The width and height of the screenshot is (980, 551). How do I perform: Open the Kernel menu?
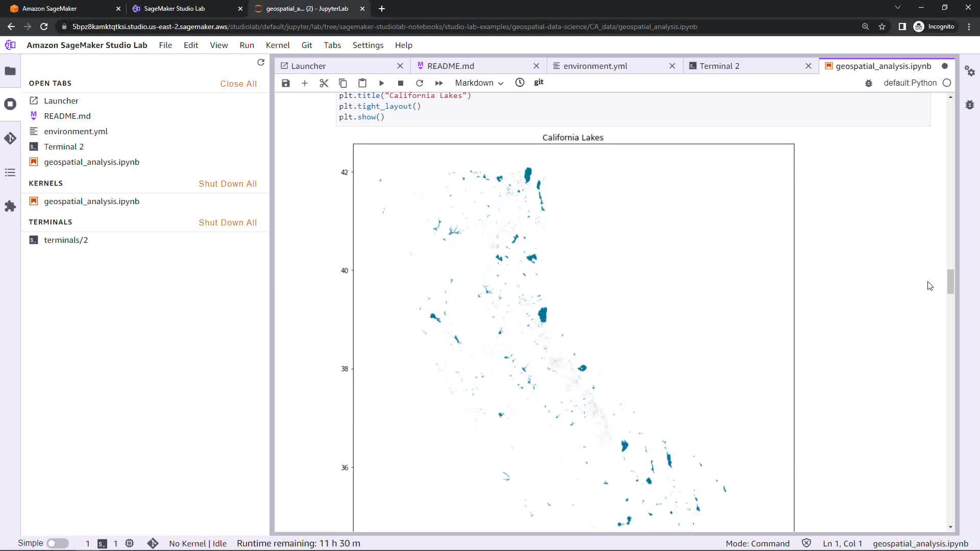(x=277, y=45)
